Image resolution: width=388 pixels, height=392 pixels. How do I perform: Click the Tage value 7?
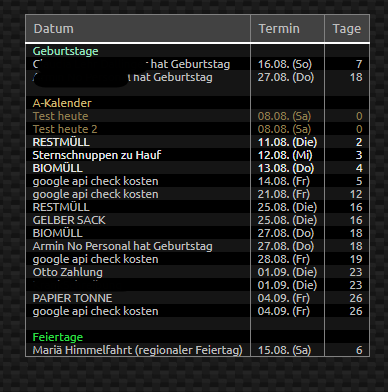pyautogui.click(x=359, y=64)
